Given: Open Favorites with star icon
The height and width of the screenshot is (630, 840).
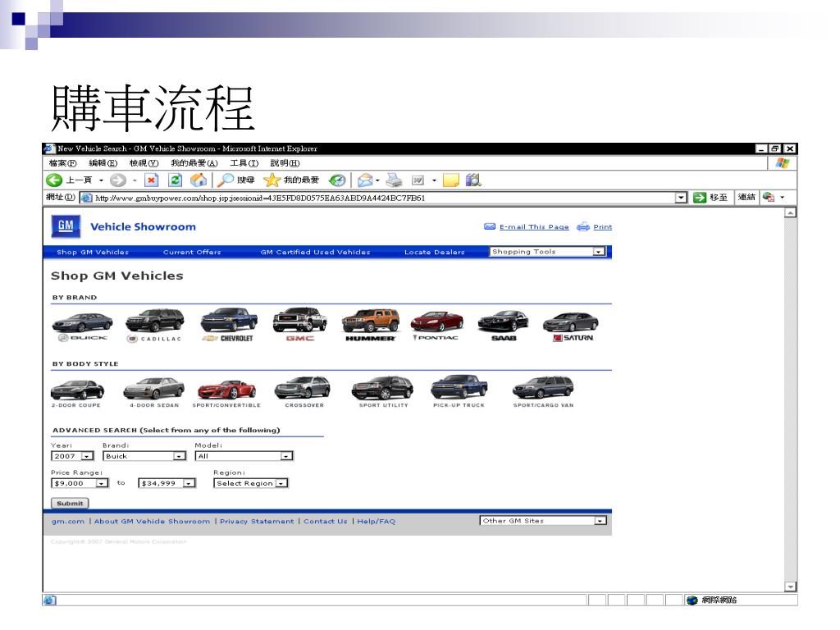Looking at the screenshot, I should [x=272, y=180].
